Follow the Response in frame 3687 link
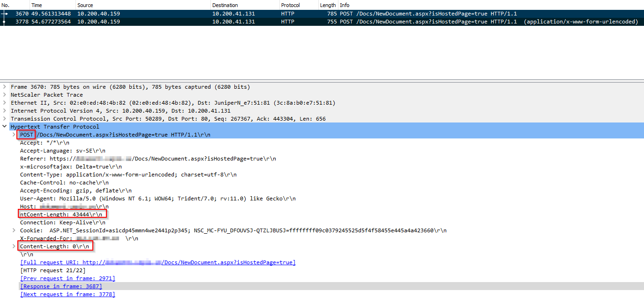Image resolution: width=644 pixels, height=306 pixels. (x=61, y=286)
